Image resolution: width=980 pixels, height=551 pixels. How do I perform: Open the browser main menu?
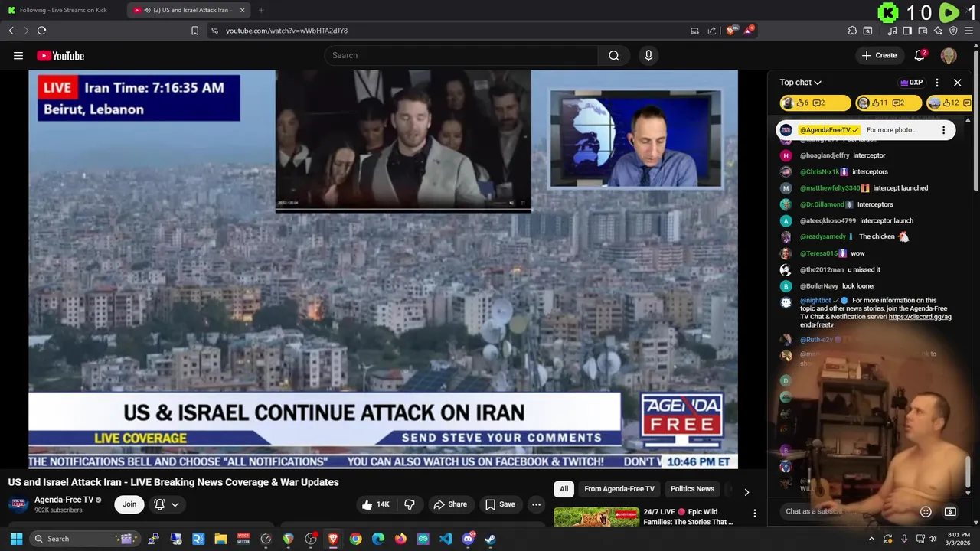[969, 31]
